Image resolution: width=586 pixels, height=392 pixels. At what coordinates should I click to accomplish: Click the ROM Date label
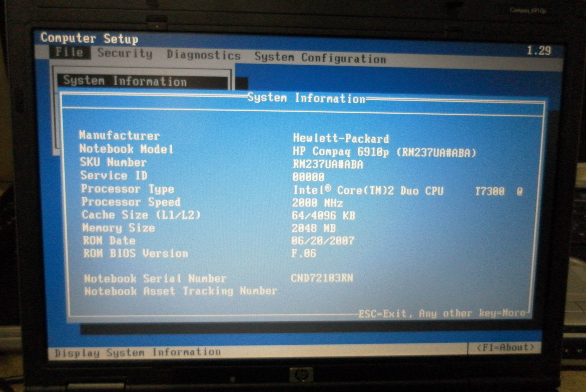click(109, 240)
